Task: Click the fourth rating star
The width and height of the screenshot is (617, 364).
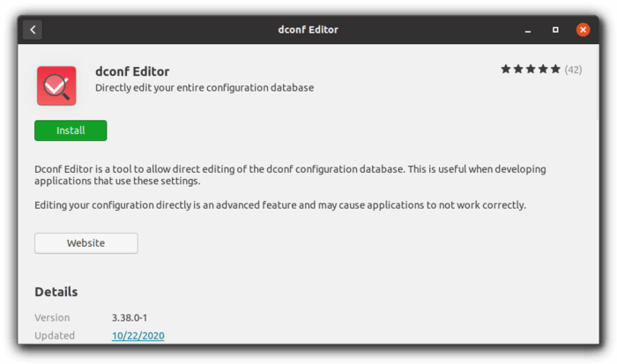Action: point(543,70)
